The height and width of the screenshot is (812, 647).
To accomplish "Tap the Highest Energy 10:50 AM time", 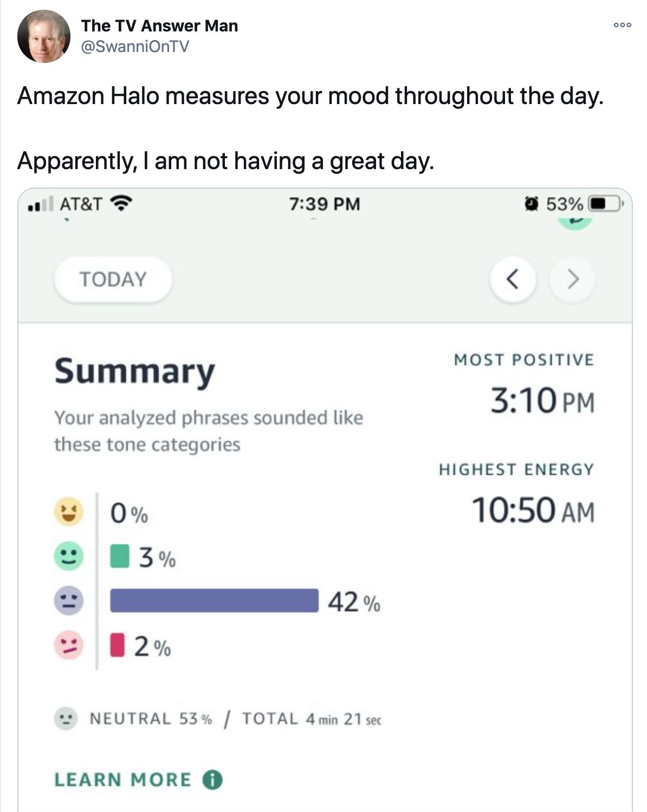I will pos(533,511).
